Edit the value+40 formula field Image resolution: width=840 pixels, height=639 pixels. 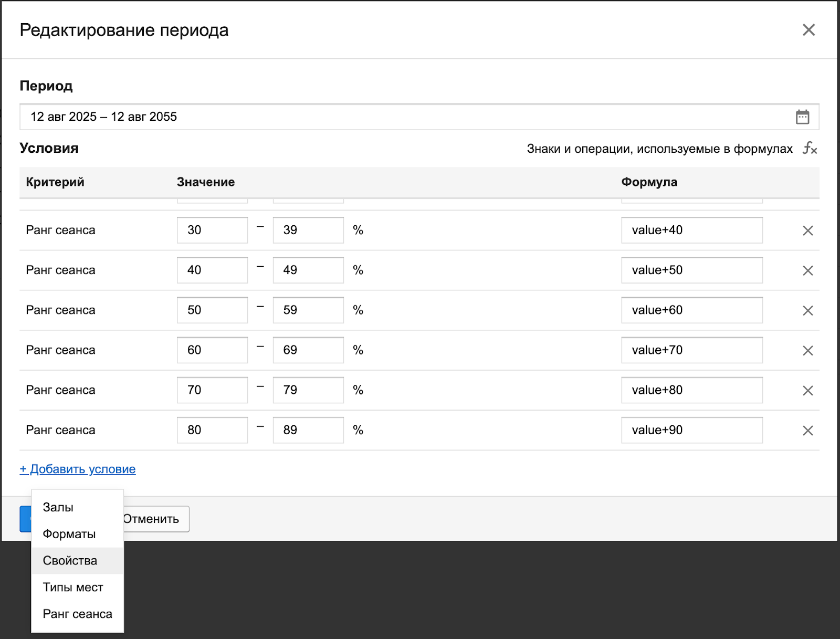(691, 230)
